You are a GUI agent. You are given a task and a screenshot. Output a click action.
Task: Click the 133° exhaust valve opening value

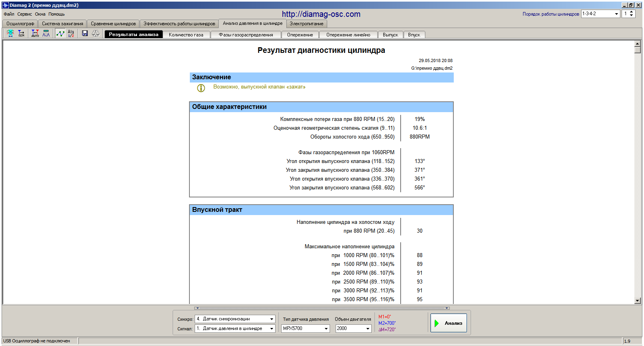(x=419, y=161)
